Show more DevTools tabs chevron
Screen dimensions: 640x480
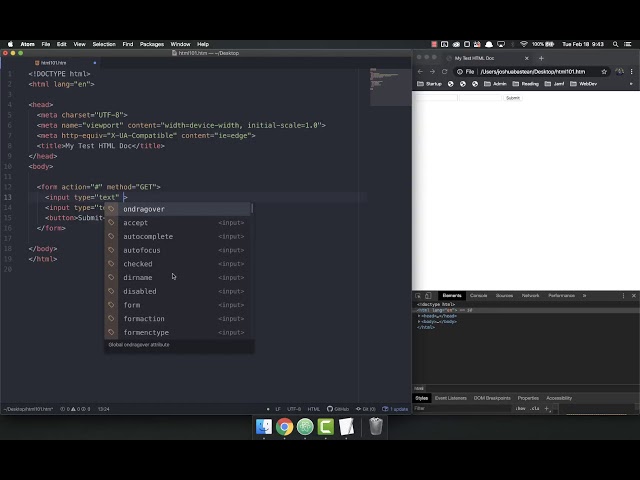(x=584, y=296)
